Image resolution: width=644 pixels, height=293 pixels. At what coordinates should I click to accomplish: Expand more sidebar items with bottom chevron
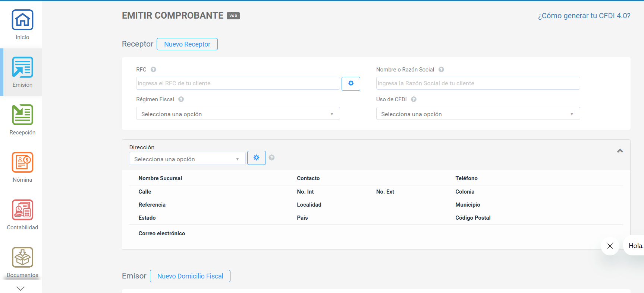(x=21, y=288)
